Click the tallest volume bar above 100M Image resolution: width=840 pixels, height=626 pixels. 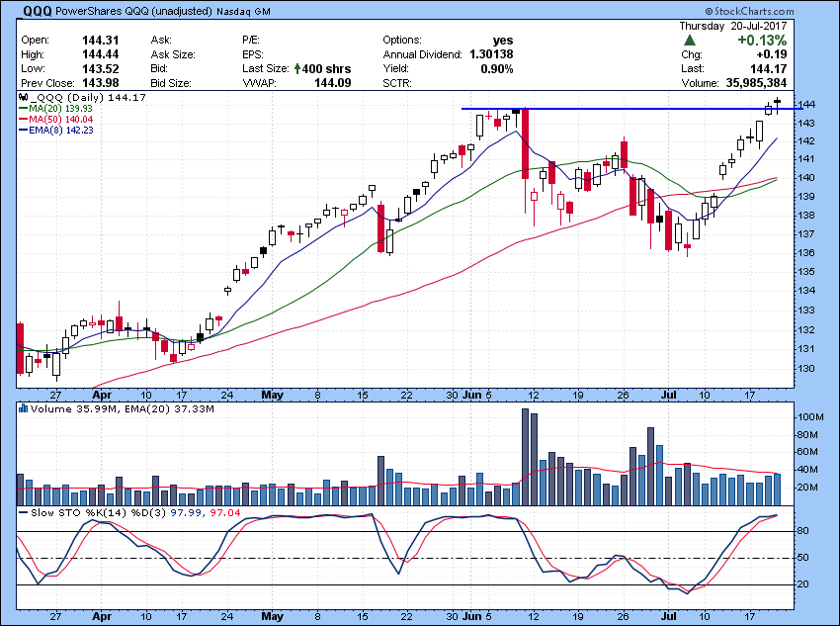click(x=525, y=457)
